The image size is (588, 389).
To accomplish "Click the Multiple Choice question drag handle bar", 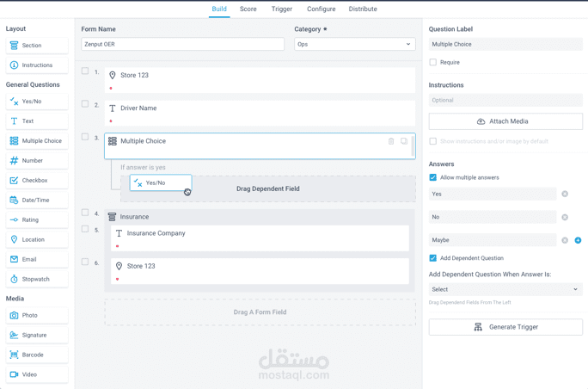I will pos(413,146).
